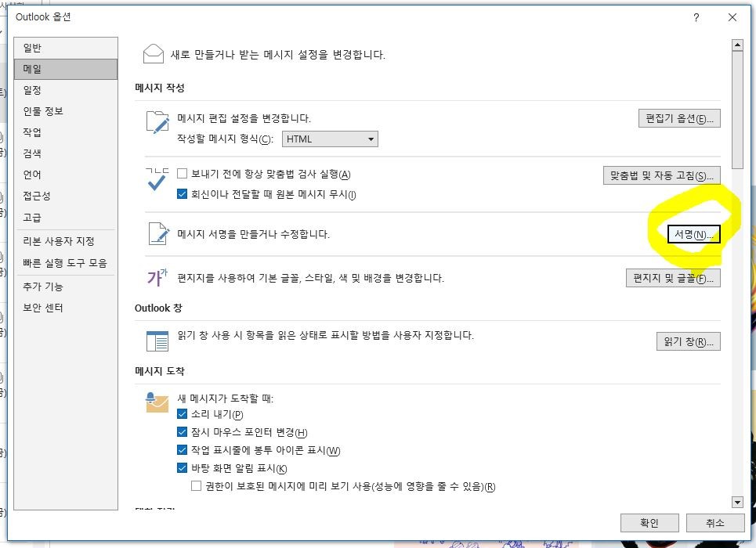Uncheck 회신이나 전달할 때 원본 메시지 무시
The height and width of the screenshot is (548, 756).
[183, 193]
